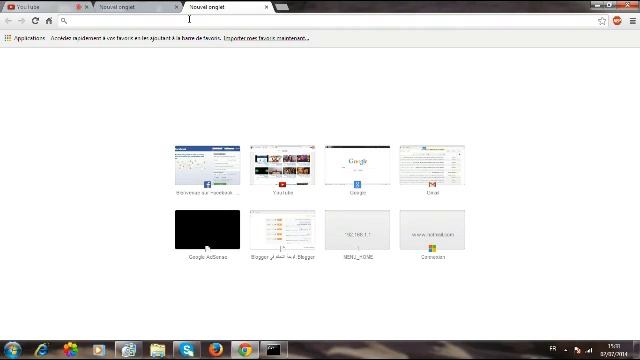Image resolution: width=640 pixels, height=360 pixels.
Task: Switch to the black console window in taskbar
Action: point(273,350)
